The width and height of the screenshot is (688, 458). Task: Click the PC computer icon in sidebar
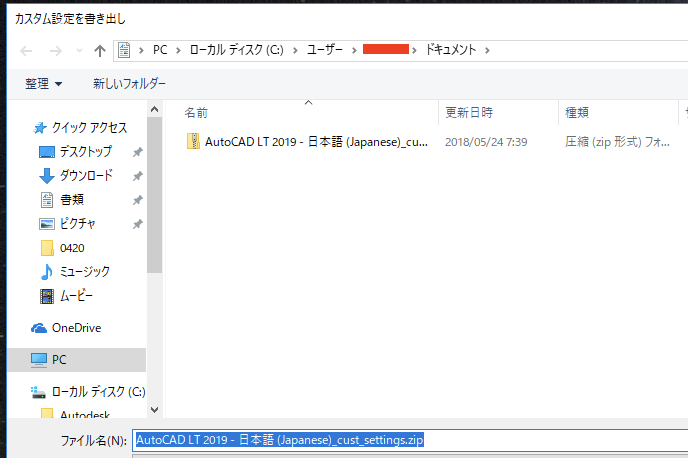[39, 360]
